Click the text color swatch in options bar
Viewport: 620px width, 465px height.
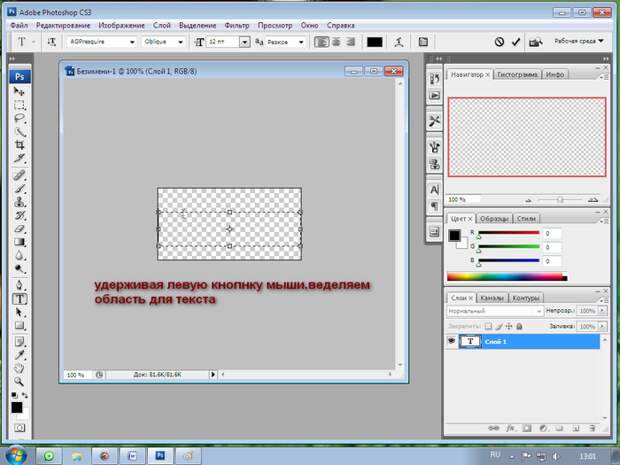[x=374, y=42]
